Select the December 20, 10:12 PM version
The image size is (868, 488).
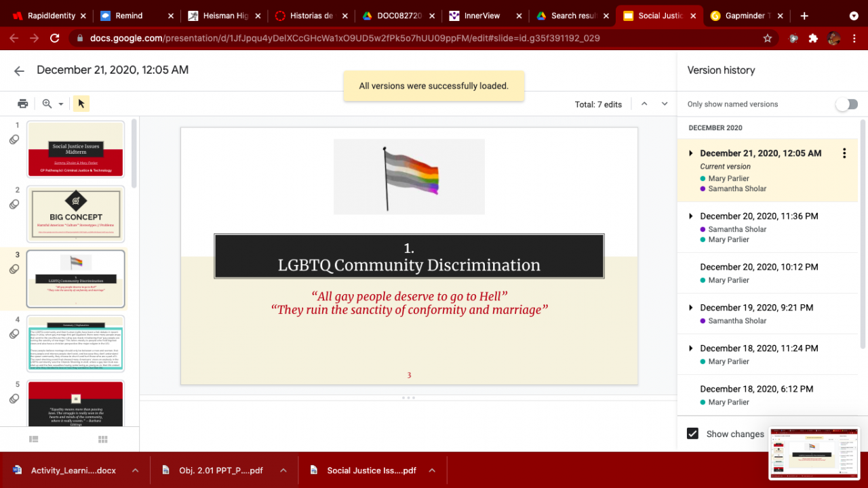pos(768,273)
